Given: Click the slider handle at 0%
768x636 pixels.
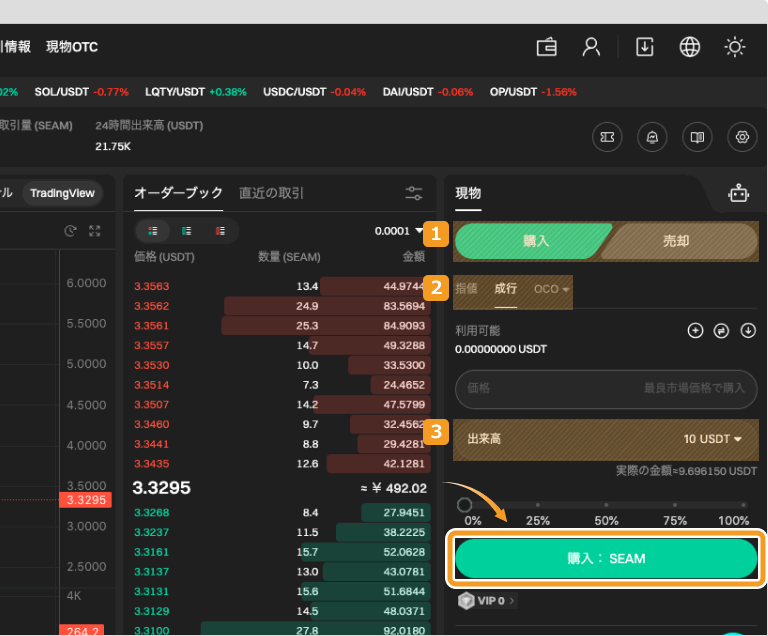Looking at the screenshot, I should [464, 505].
